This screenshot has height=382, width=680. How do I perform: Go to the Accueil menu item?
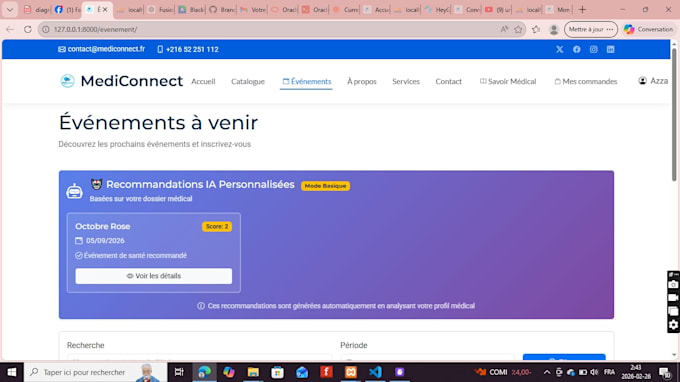203,82
